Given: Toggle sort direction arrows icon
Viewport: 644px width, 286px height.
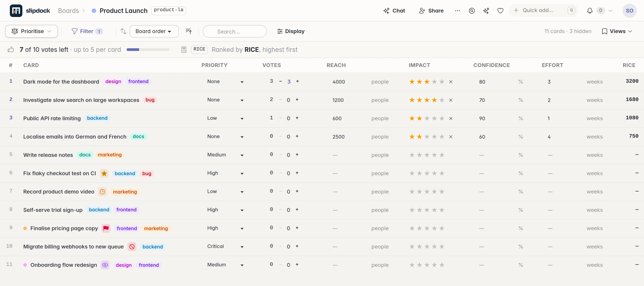Looking at the screenshot, I should point(123,31).
